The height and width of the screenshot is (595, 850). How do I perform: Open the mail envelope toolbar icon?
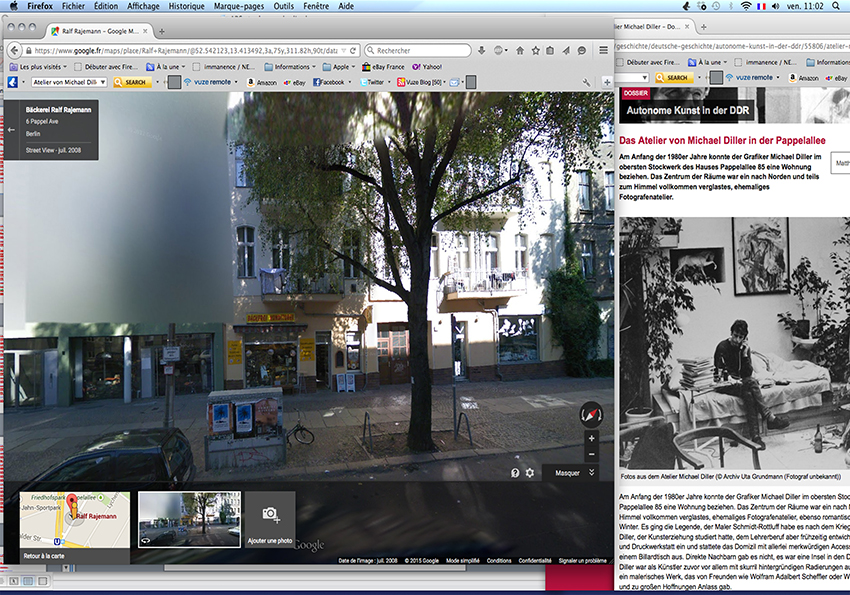pyautogui.click(x=454, y=82)
